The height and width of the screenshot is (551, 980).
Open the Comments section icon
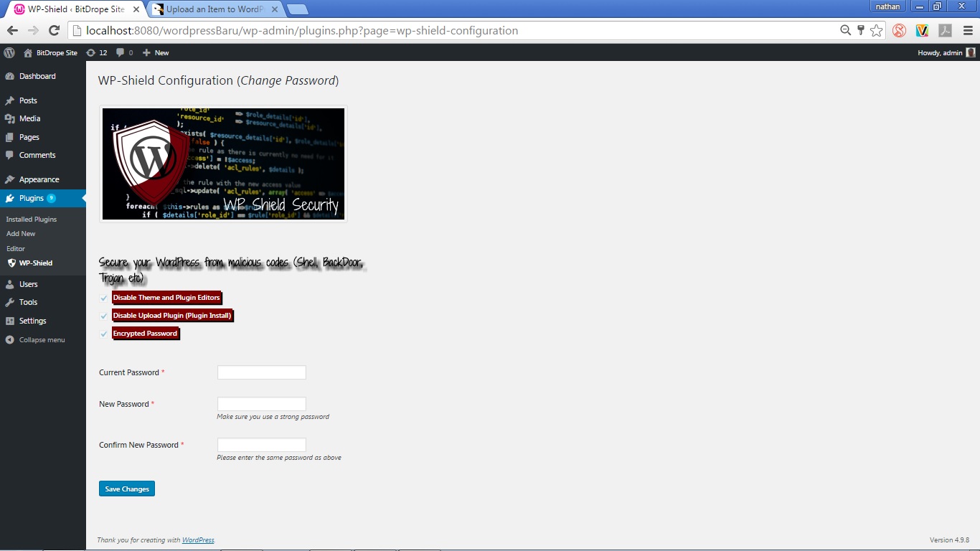[x=10, y=155]
